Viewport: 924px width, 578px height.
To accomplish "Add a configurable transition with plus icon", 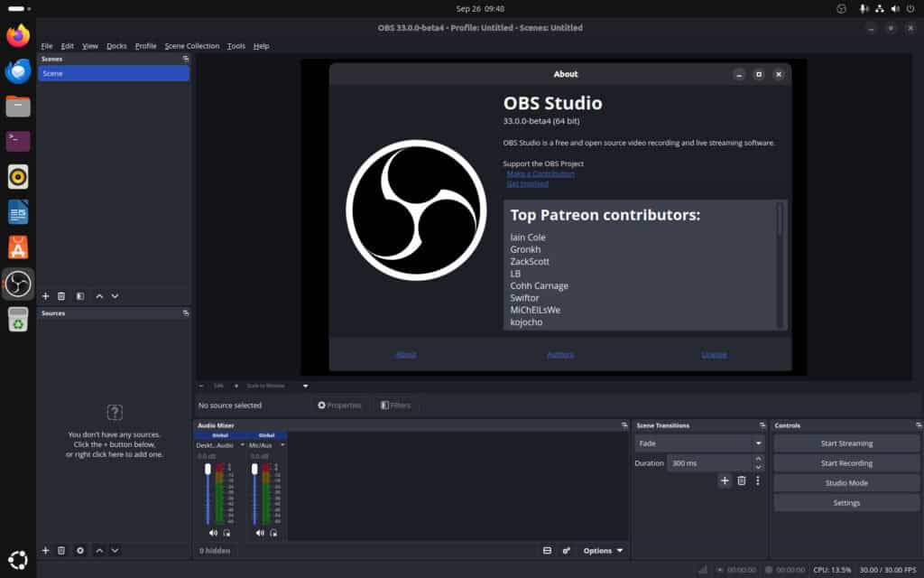I will pyautogui.click(x=725, y=480).
